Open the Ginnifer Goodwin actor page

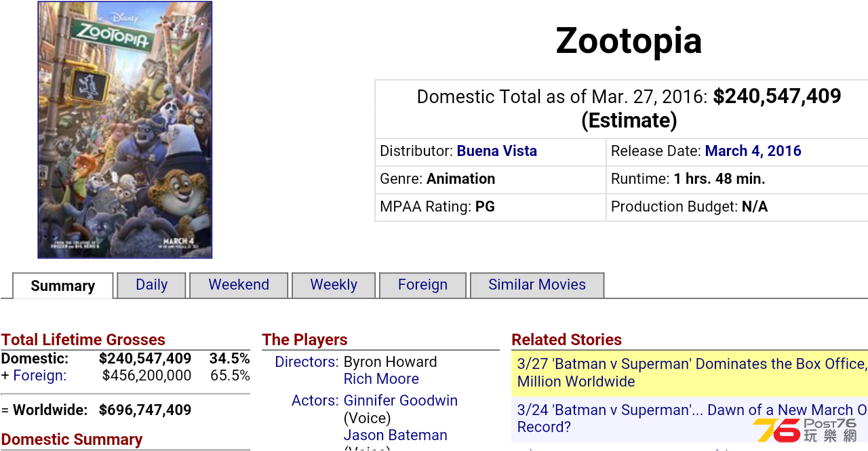click(401, 401)
